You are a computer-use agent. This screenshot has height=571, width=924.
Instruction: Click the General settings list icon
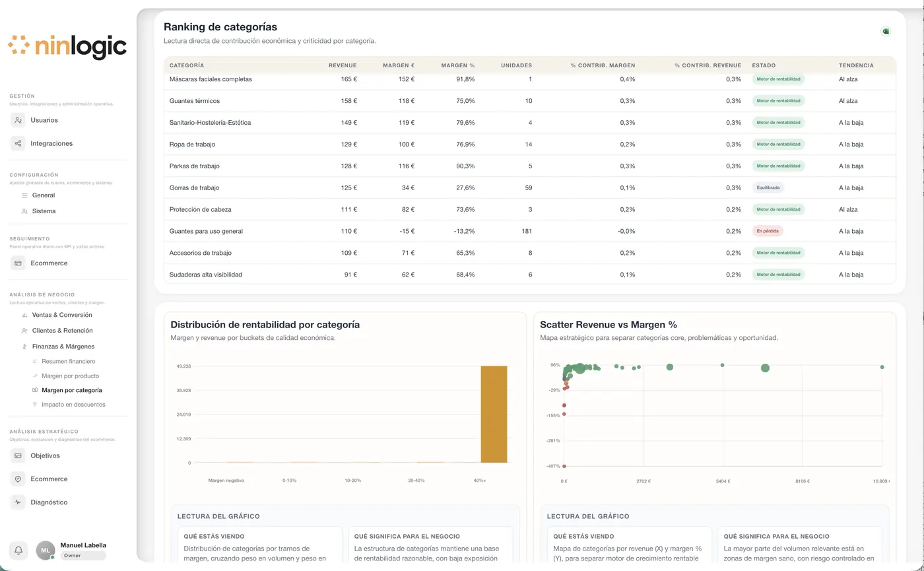coord(24,195)
